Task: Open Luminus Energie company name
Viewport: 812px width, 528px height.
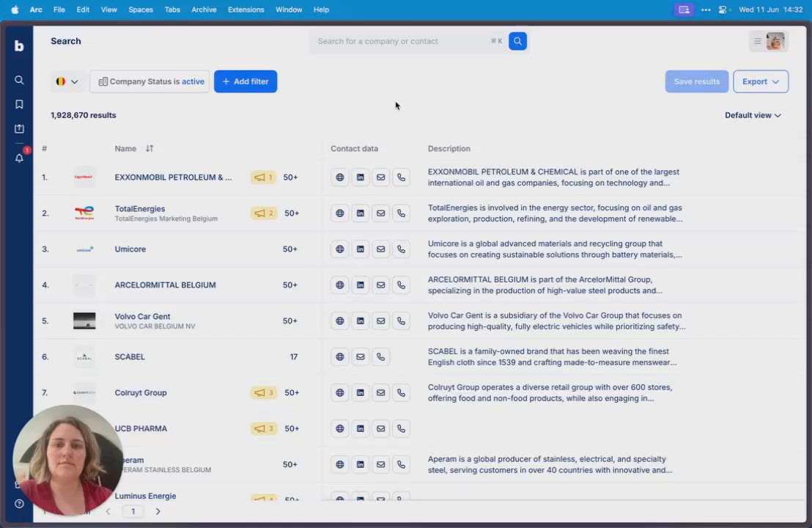Action: coord(146,496)
